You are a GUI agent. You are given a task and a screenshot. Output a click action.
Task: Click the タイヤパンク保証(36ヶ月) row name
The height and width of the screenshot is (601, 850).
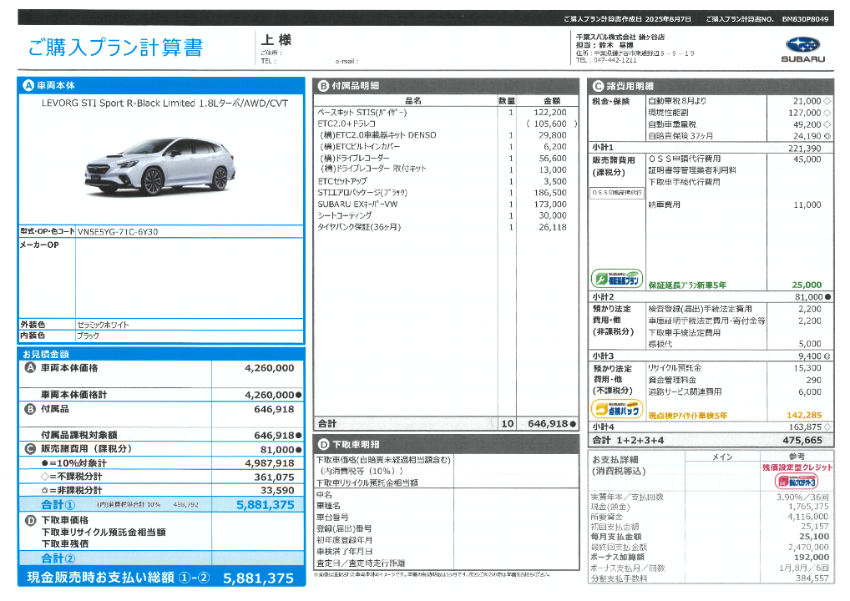click(x=359, y=227)
